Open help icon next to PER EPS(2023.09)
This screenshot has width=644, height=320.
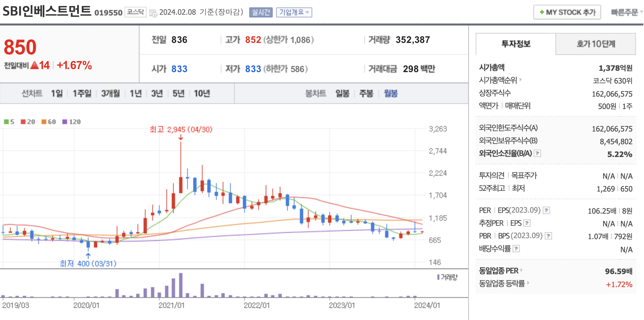pyautogui.click(x=546, y=211)
